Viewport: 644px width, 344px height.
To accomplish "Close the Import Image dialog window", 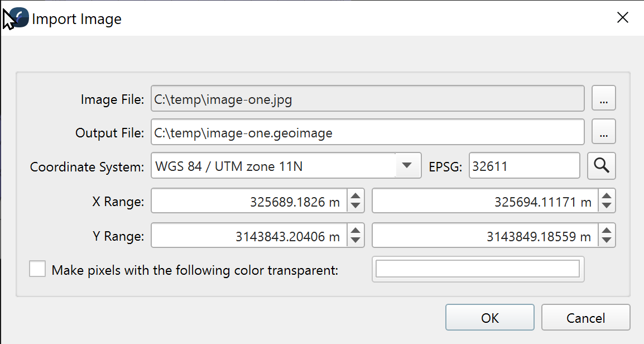I will tap(623, 18).
